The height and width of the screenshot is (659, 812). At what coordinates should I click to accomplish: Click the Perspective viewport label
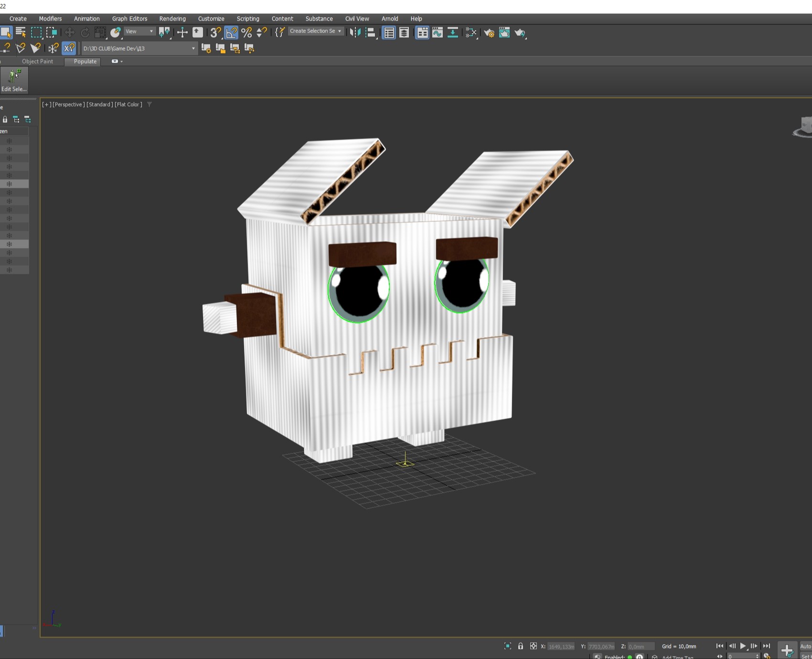coord(68,105)
